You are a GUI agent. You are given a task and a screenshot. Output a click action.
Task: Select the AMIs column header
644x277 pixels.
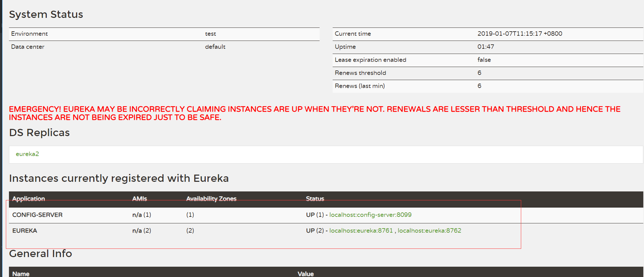(x=140, y=199)
